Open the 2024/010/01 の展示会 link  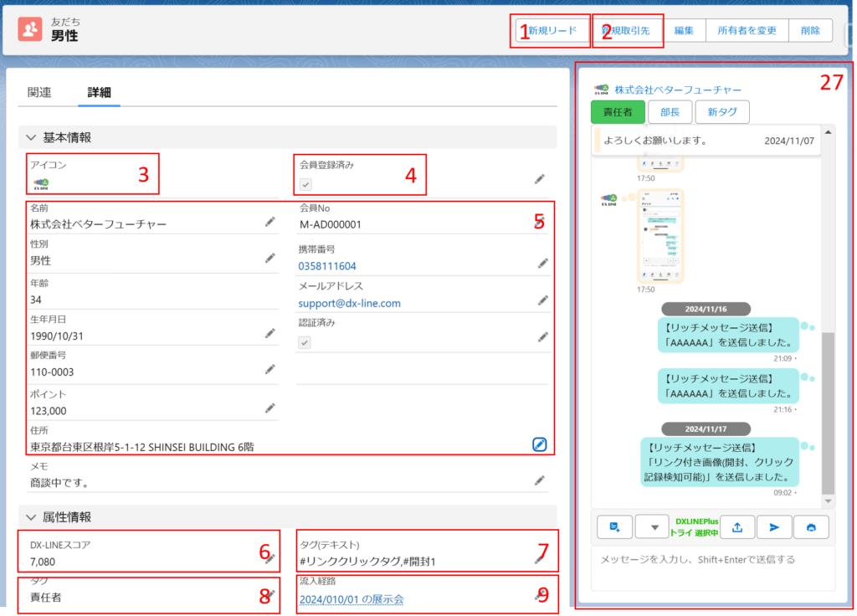(x=352, y=599)
